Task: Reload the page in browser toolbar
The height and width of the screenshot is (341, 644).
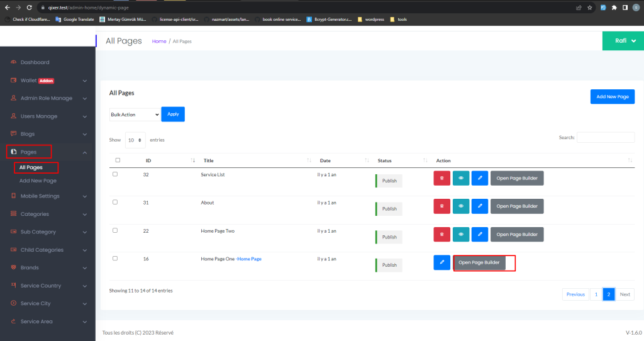Action: coord(29,8)
